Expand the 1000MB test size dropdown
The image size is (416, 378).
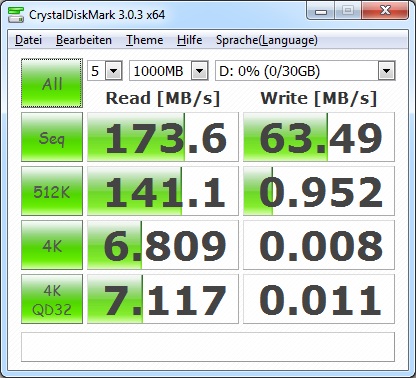tap(200, 71)
